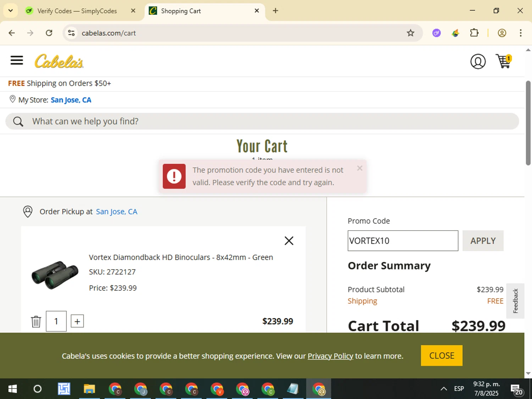Click the red error exclamation icon
Viewport: 532px width, 399px height.
pyautogui.click(x=174, y=176)
